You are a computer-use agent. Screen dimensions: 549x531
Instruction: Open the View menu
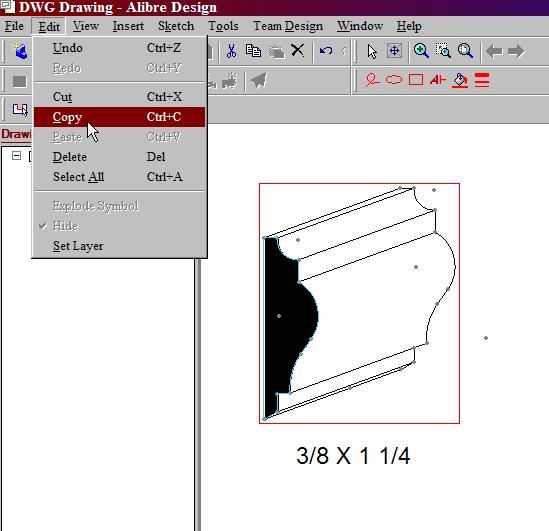click(x=86, y=26)
